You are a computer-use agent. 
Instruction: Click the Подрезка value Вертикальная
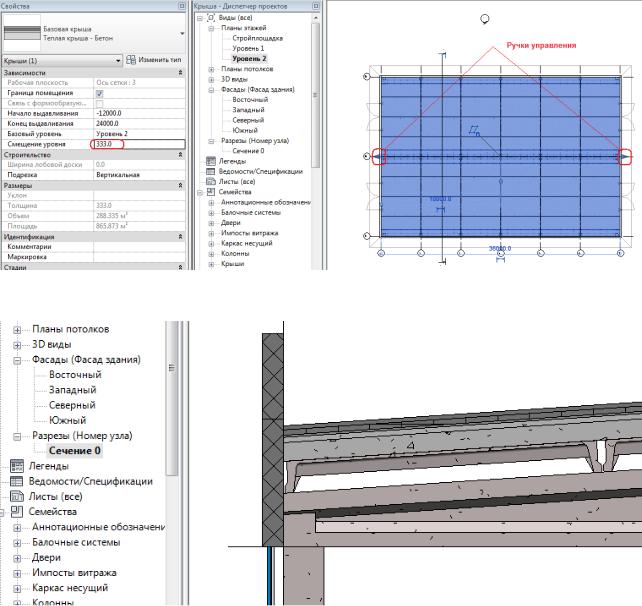(x=139, y=175)
